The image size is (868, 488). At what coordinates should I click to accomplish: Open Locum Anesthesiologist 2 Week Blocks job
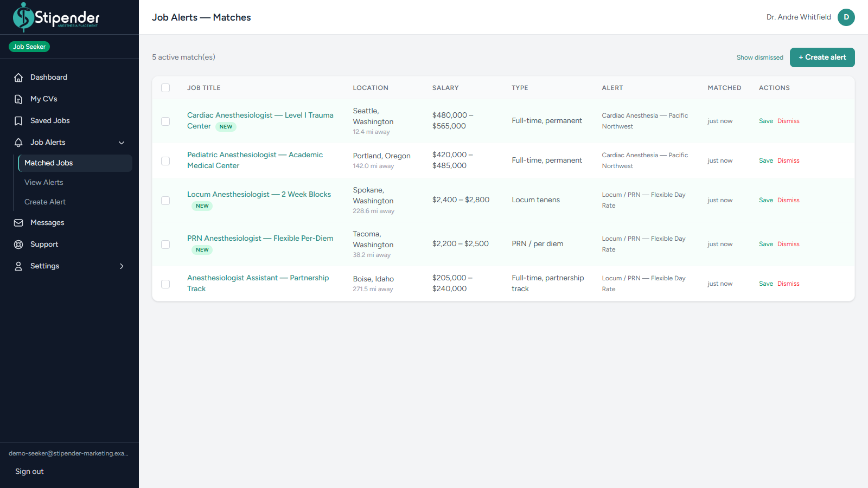[x=259, y=195]
